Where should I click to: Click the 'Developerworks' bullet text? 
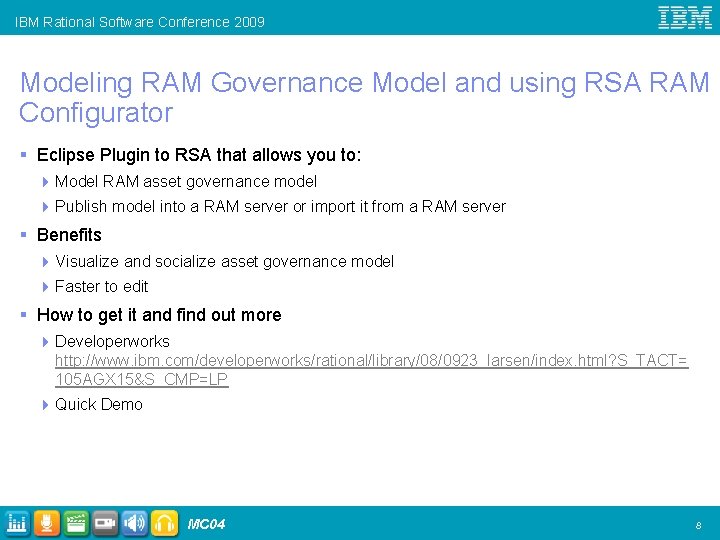112,342
